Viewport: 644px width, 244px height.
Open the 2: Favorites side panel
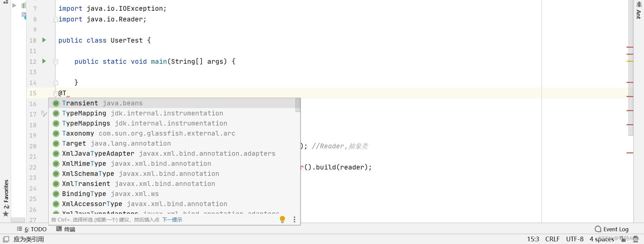(x=6, y=194)
